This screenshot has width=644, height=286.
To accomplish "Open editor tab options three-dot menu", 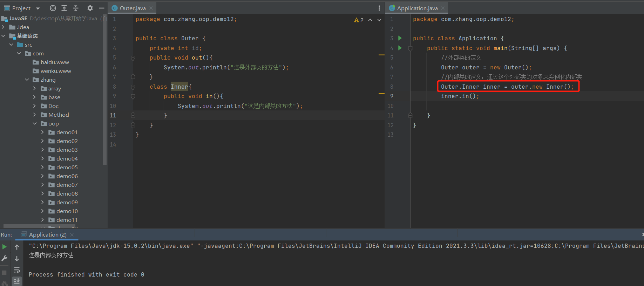I will (379, 8).
